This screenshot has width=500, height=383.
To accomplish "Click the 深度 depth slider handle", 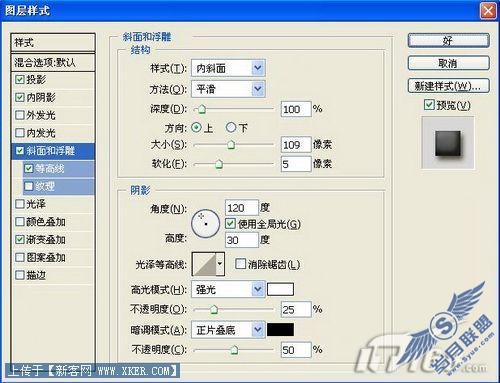I will [202, 109].
